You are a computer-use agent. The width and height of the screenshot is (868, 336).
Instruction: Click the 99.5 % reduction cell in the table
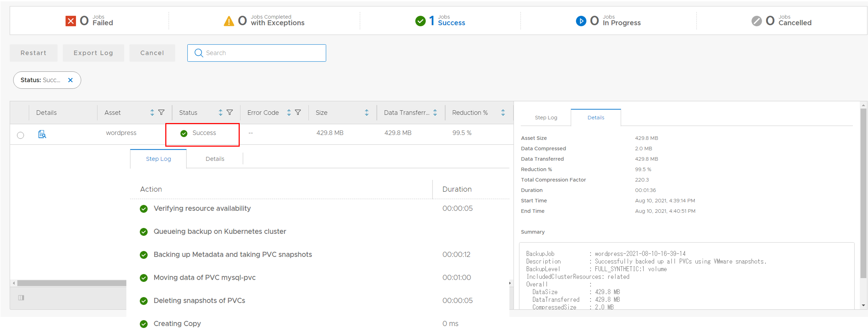(462, 133)
